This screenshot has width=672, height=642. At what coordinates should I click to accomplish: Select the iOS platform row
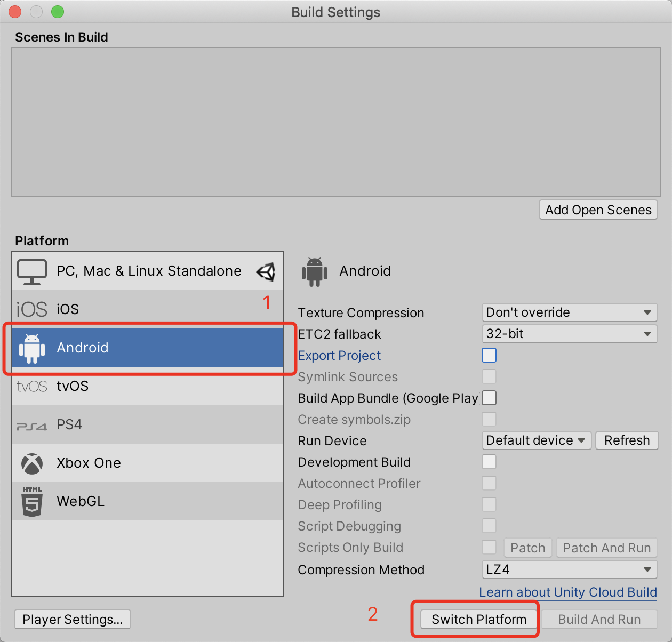tap(147, 309)
